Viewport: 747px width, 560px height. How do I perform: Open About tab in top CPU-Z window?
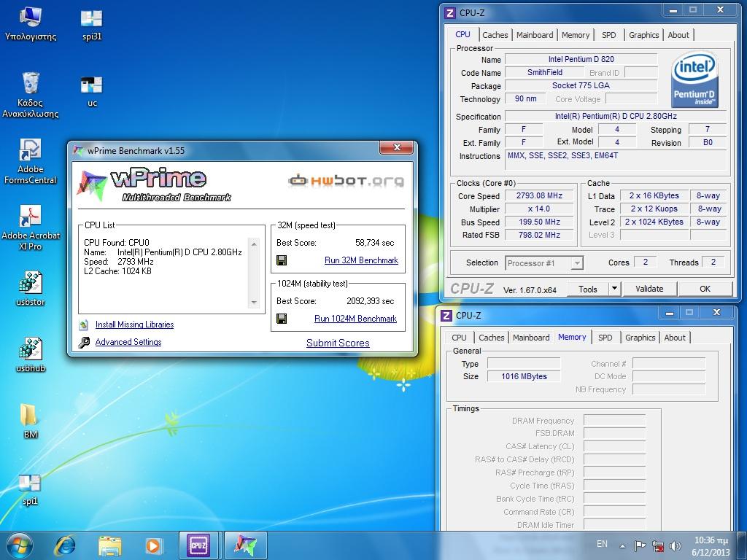pyautogui.click(x=678, y=35)
